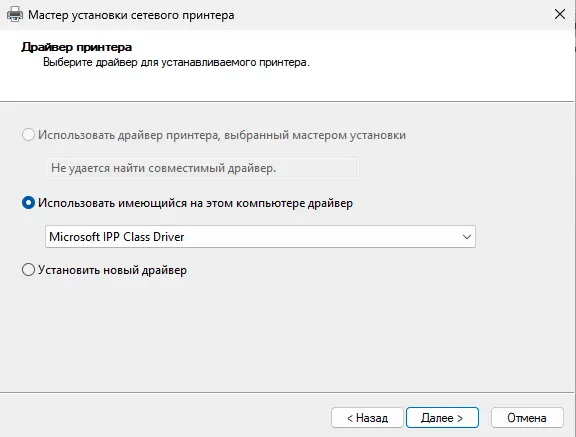Screen dimensions: 576x437
Task: Click the printer icon in the title bar
Action: pos(15,15)
